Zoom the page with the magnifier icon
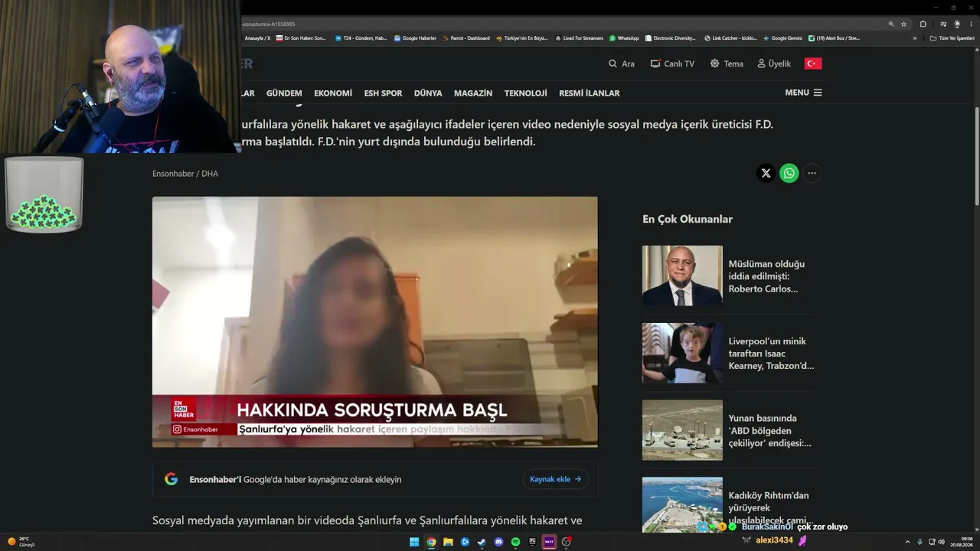Screen dimensions: 980x551 click(x=891, y=24)
